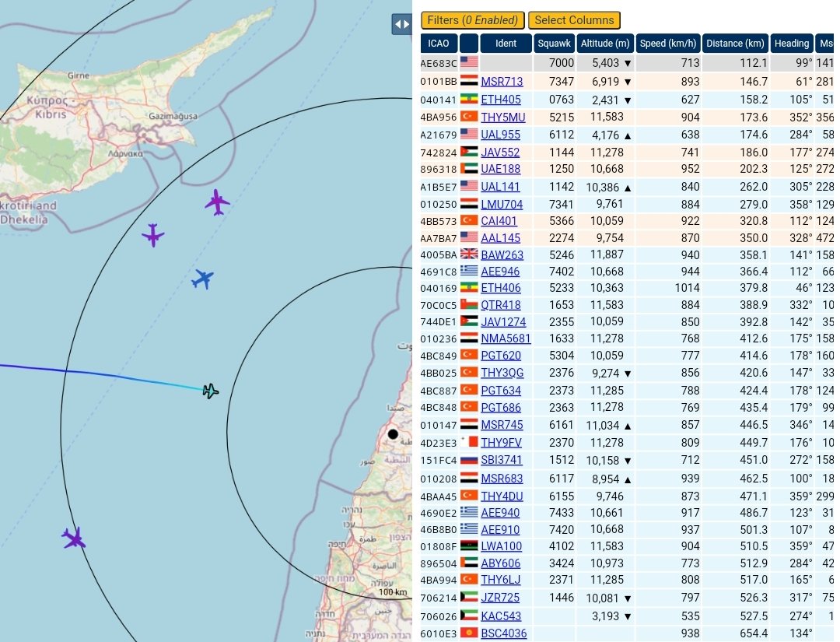This screenshot has width=840, height=642.
Task: Click squawk 7000 in first row
Action: pos(562,63)
